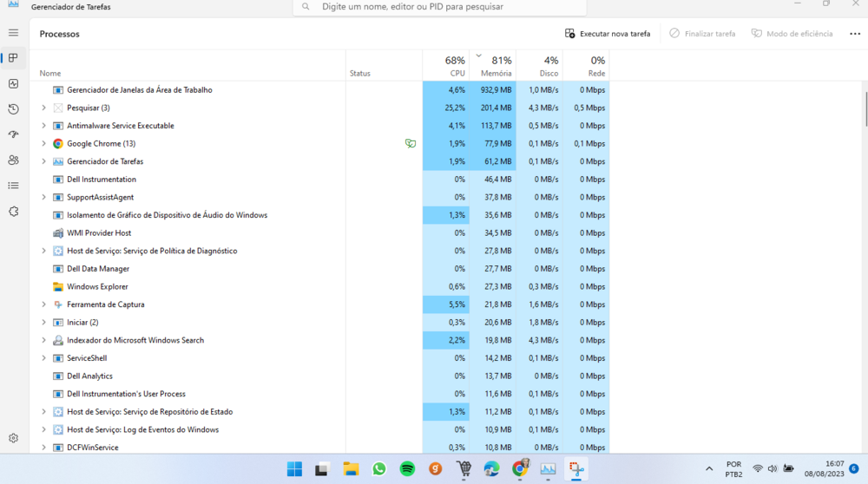Toggle the hamburger navigation menu
Image resolution: width=868 pixels, height=484 pixels.
click(x=13, y=33)
